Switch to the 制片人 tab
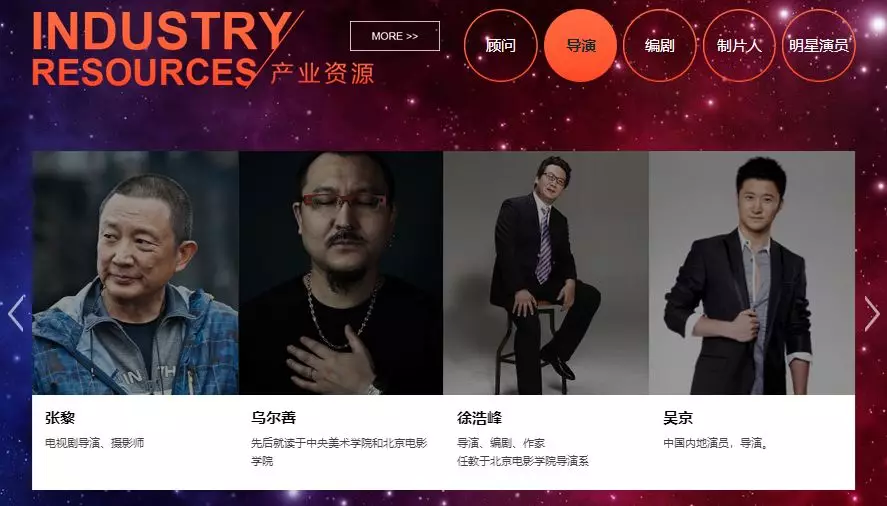Viewport: 887px width, 506px height. 739,45
